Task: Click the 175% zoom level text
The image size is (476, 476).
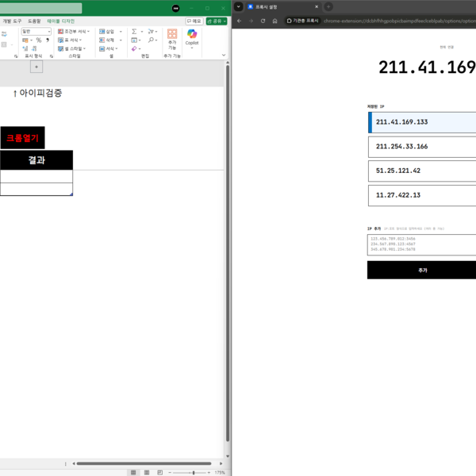Action: tap(220, 473)
